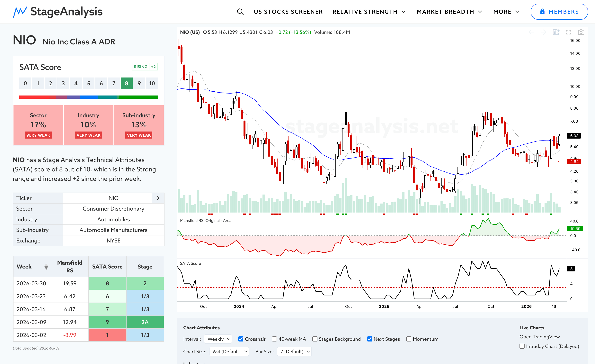The width and height of the screenshot is (595, 364).
Task: Open the Interval Weekly dropdown
Action: click(x=218, y=339)
